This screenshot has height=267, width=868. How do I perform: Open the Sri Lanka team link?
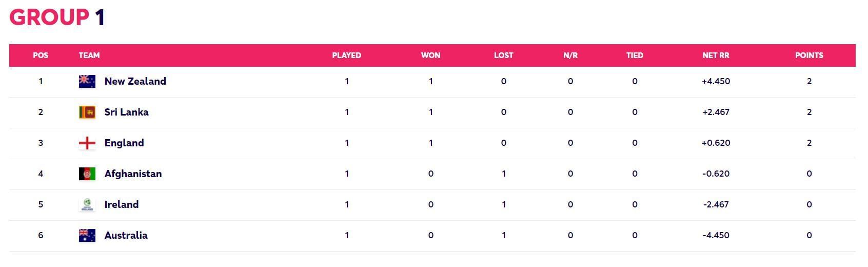126,112
